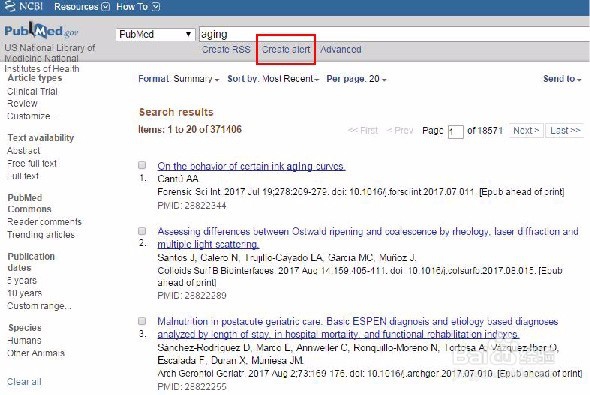Click the PMID 28822344 text
The height and width of the screenshot is (395, 590).
[x=192, y=205]
